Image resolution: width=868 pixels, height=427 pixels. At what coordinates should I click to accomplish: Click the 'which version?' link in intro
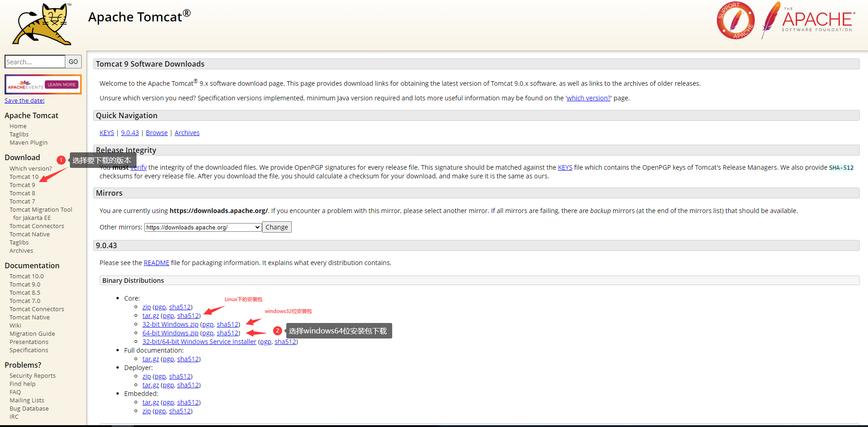tap(589, 98)
